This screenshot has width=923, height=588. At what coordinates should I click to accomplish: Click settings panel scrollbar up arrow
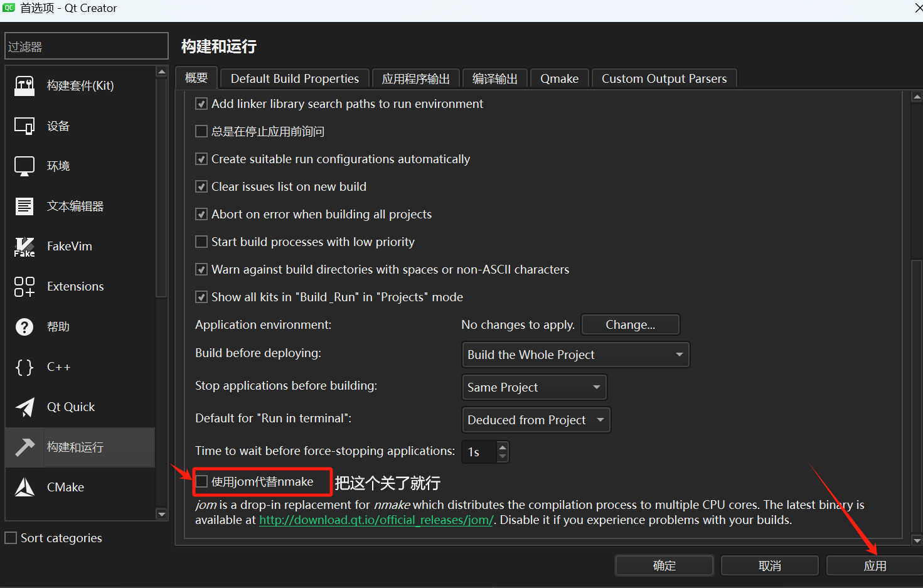pyautogui.click(x=917, y=97)
